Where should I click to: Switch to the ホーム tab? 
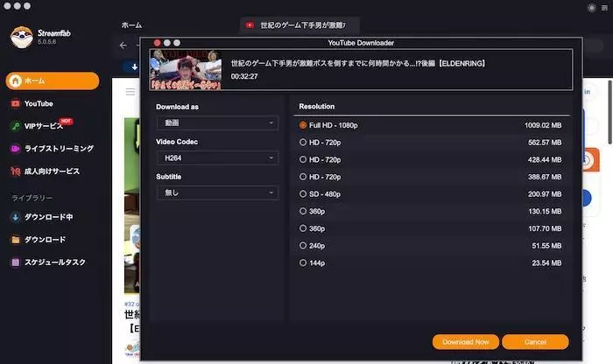pos(131,25)
